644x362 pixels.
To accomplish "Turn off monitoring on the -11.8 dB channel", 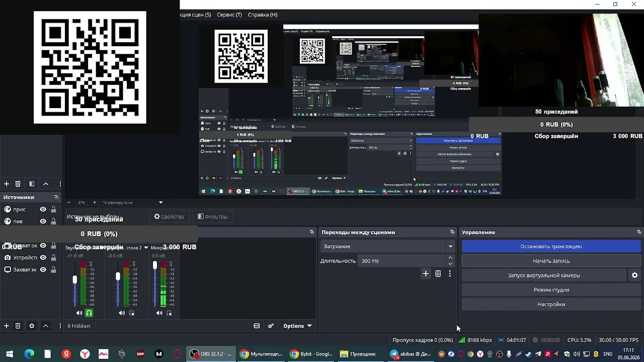I will [89, 313].
